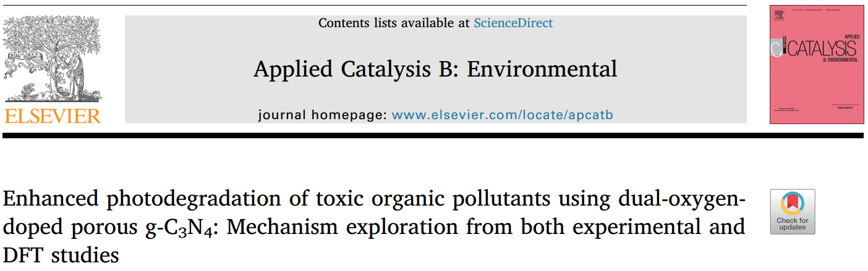Click the "journal homepage:" label
Screen dimensions: 868x271
[322, 115]
